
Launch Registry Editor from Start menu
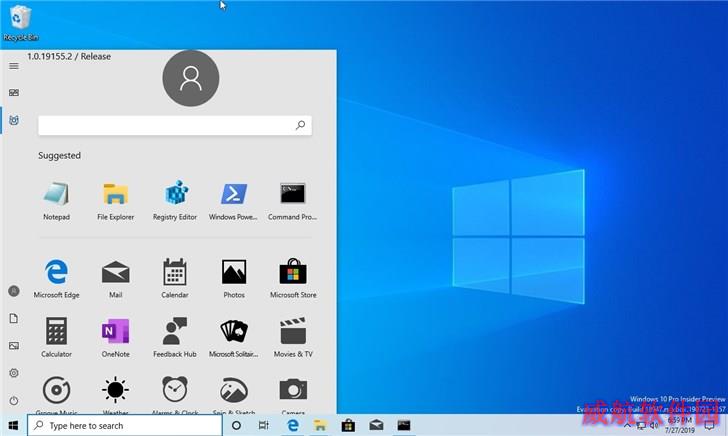(x=175, y=201)
